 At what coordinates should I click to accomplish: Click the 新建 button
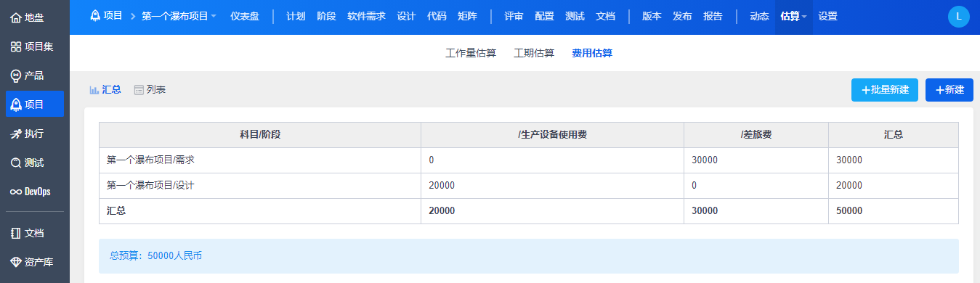click(x=949, y=90)
